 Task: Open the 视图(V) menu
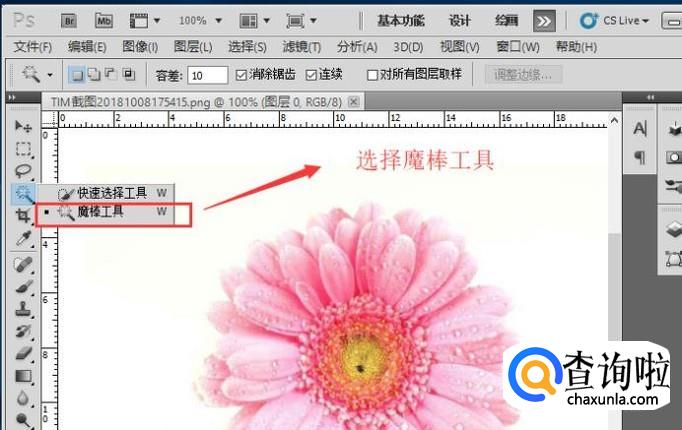click(x=459, y=47)
